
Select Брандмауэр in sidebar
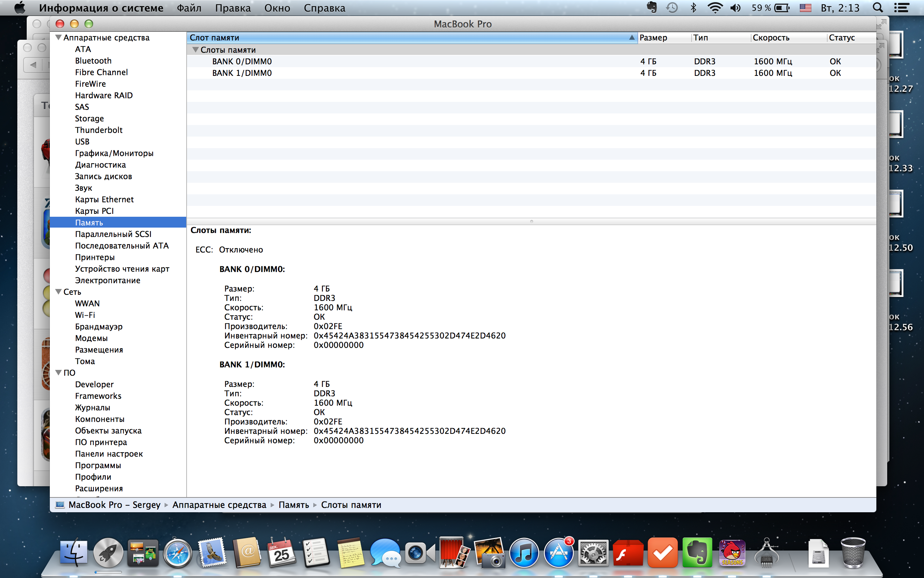99,327
